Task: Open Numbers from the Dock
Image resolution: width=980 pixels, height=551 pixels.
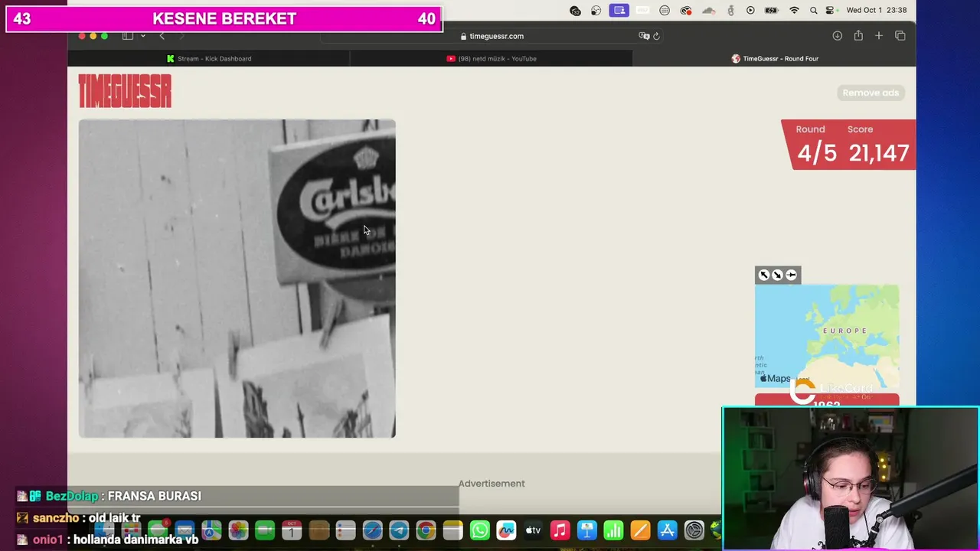Action: click(613, 530)
